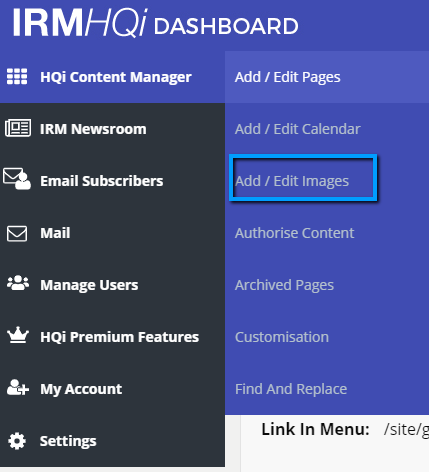This screenshot has height=472, width=429.
Task: Click the Mail envelope icon
Action: pos(17,233)
